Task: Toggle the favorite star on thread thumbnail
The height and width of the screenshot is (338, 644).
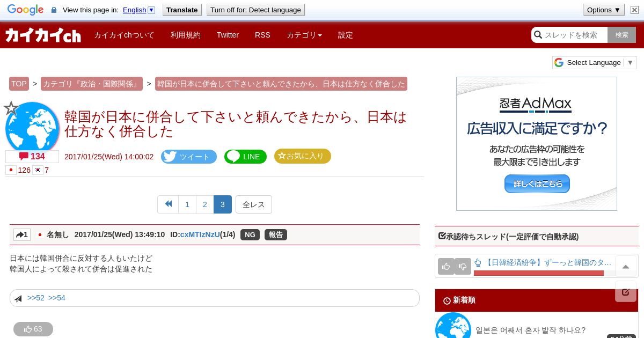Action: pyautogui.click(x=11, y=108)
